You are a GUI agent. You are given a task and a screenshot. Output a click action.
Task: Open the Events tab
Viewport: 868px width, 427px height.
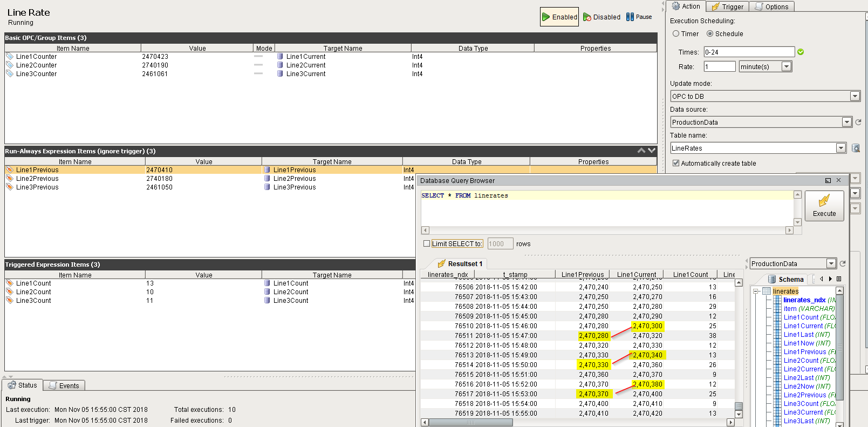point(64,385)
